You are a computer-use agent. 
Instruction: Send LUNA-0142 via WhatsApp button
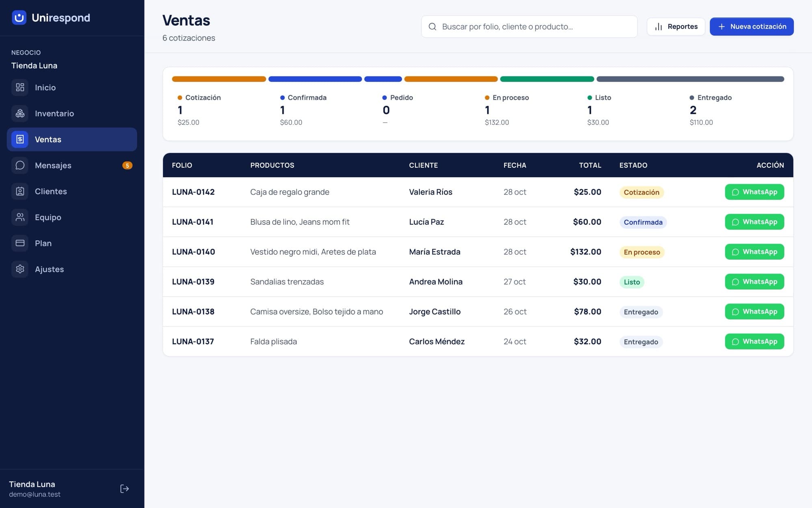[754, 192]
